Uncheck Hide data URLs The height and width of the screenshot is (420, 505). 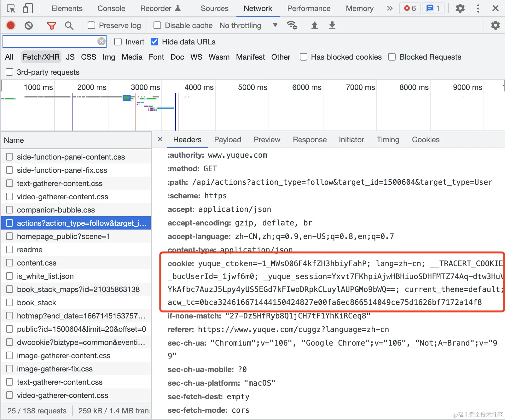click(154, 42)
